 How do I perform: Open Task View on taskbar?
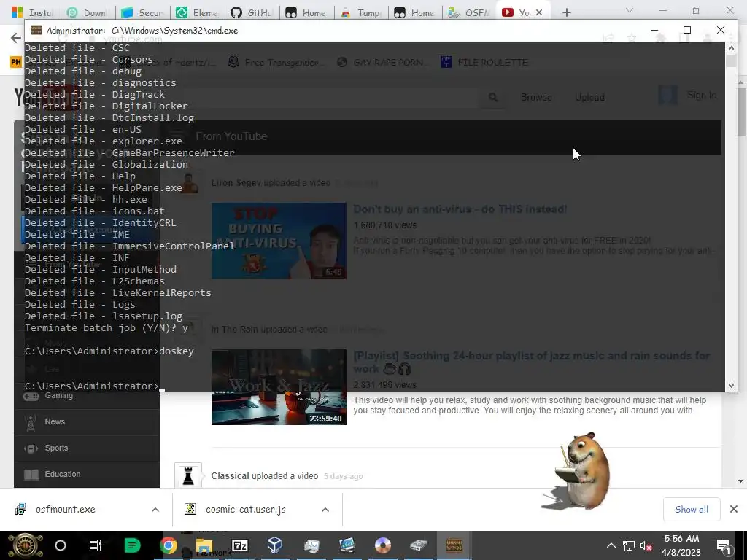click(x=96, y=545)
